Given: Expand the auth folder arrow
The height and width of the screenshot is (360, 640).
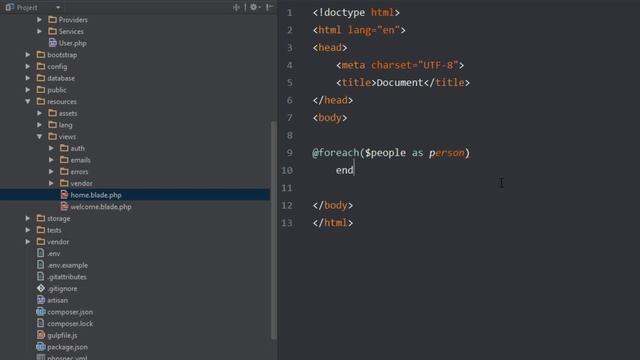Looking at the screenshot, I should click(x=51, y=148).
